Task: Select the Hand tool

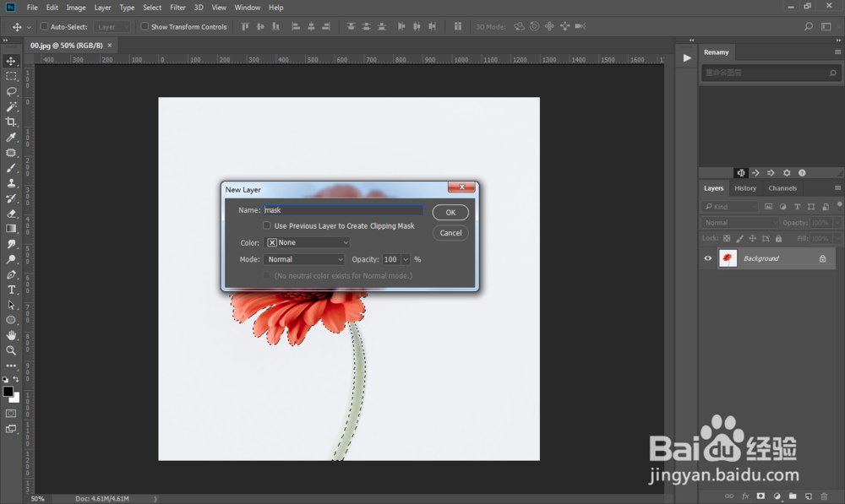Action: point(11,335)
